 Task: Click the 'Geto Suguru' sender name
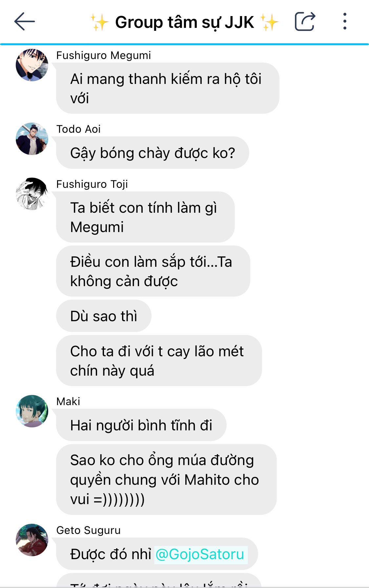pyautogui.click(x=89, y=530)
